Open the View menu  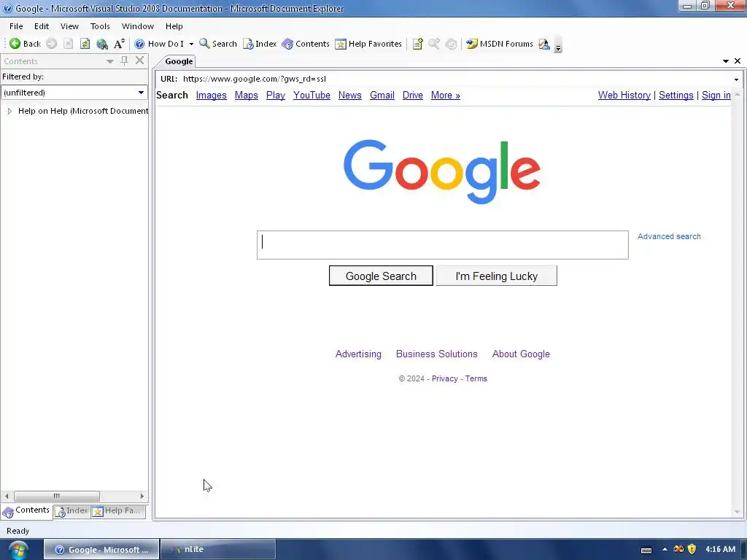pyautogui.click(x=69, y=26)
